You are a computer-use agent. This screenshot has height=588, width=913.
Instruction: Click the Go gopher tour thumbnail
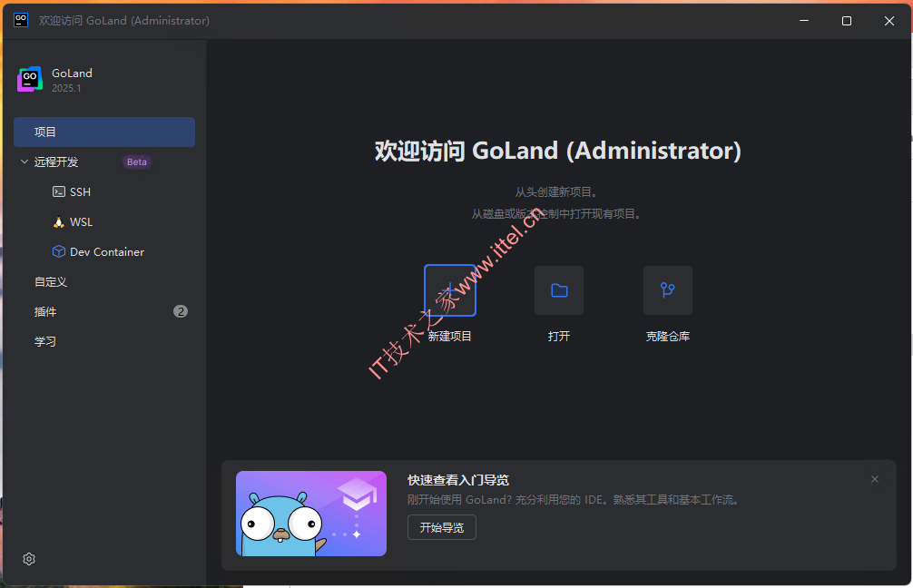pos(311,514)
